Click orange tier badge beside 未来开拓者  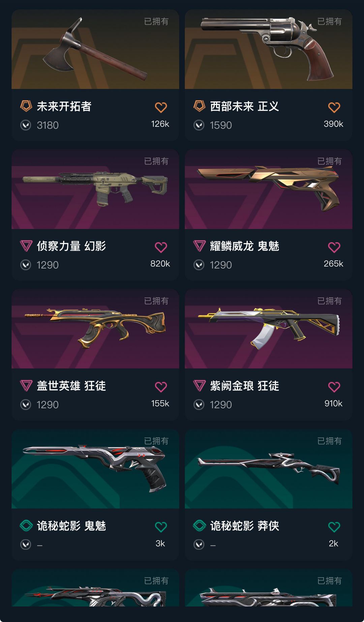coord(26,106)
